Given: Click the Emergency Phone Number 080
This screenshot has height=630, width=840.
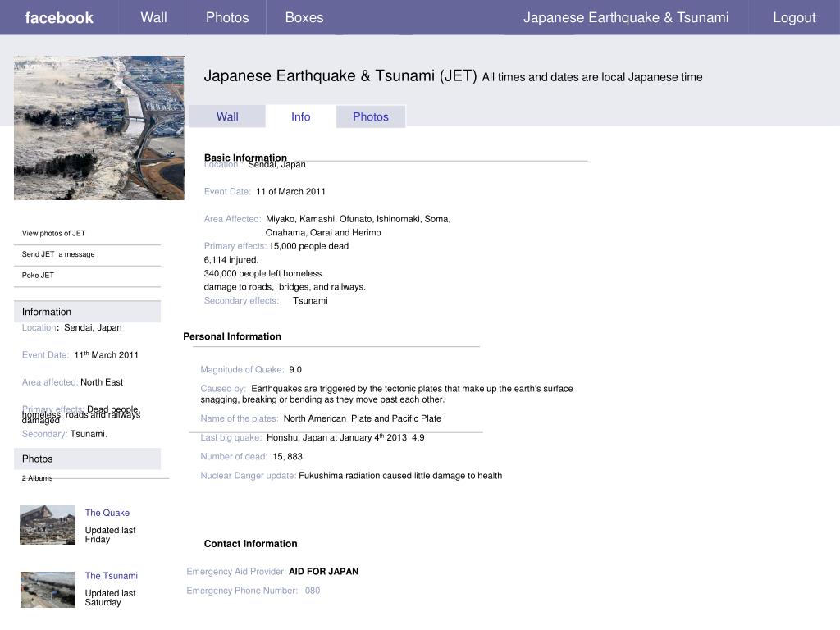Looking at the screenshot, I should 313,591.
